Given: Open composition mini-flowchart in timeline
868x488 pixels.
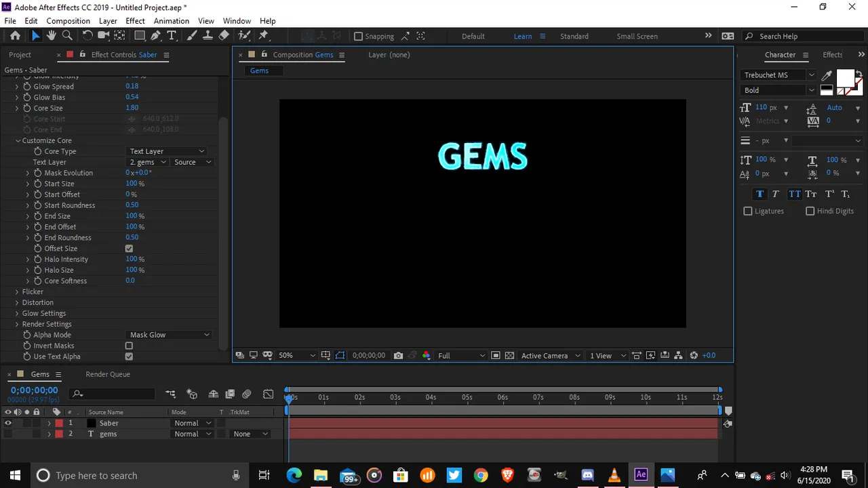Looking at the screenshot, I should coord(170,394).
